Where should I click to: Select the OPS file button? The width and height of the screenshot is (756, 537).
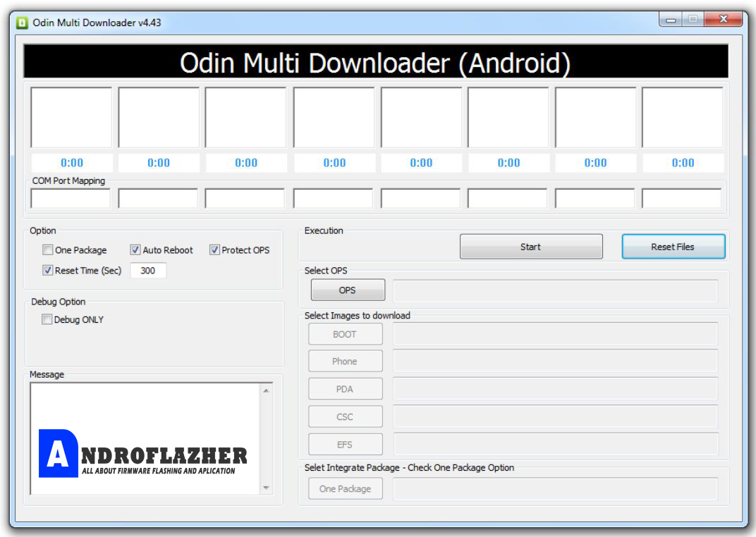point(346,289)
